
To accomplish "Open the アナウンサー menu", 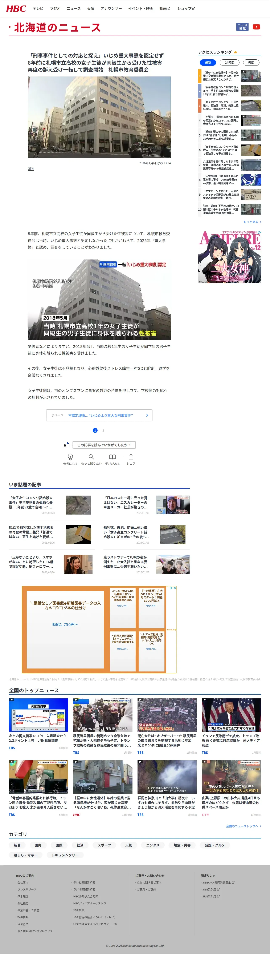I will tap(111, 8).
